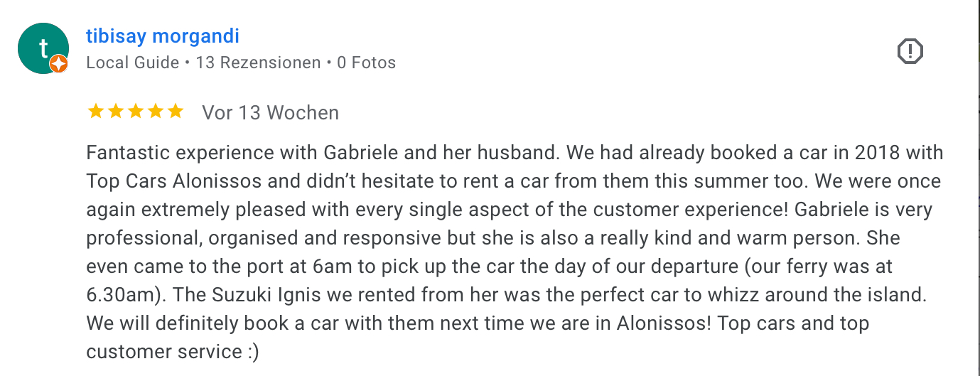980x376 pixels.
Task: Open tibisay morgandi's profile link
Action: pos(163,36)
